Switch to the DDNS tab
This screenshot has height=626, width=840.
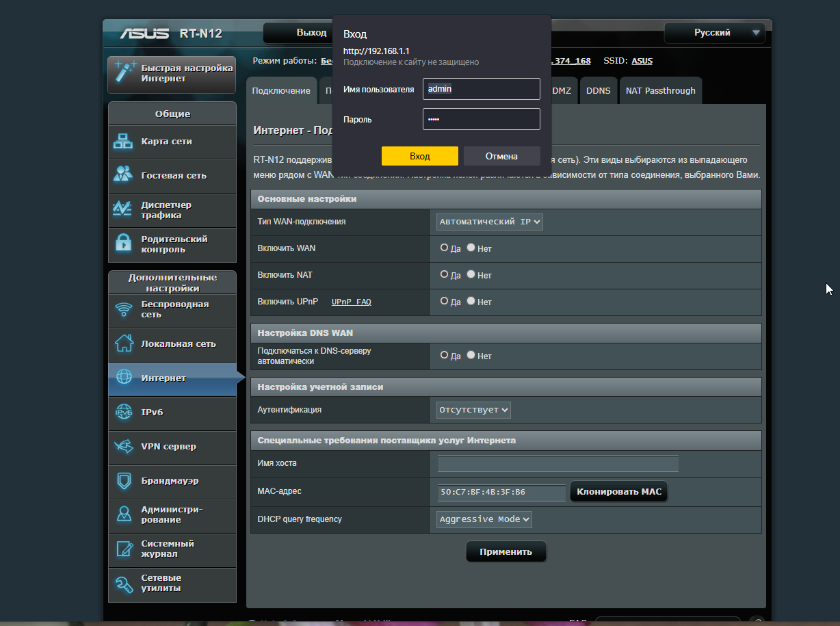[599, 90]
